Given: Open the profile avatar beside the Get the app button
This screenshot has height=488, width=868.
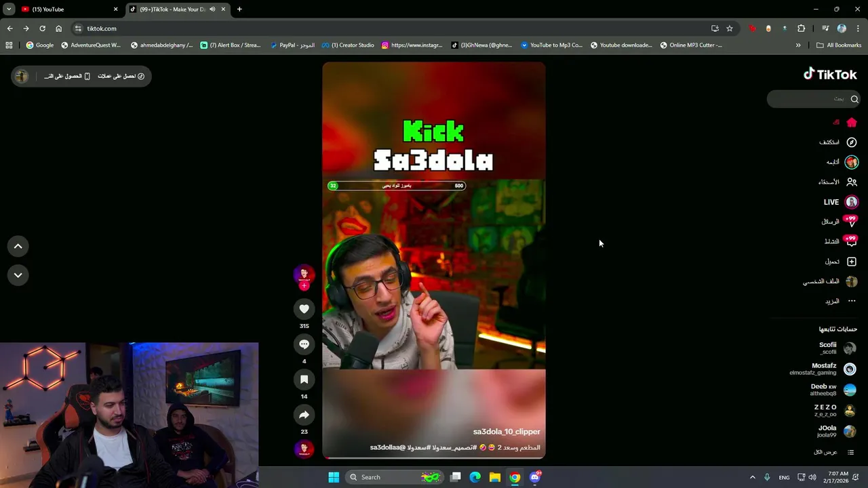Looking at the screenshot, I should tap(22, 76).
